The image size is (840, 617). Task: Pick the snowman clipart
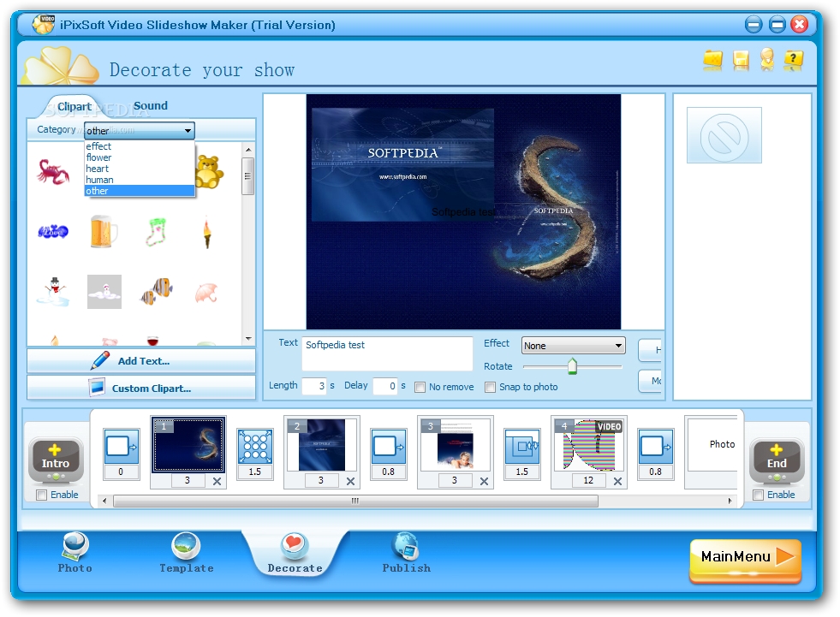tap(53, 291)
